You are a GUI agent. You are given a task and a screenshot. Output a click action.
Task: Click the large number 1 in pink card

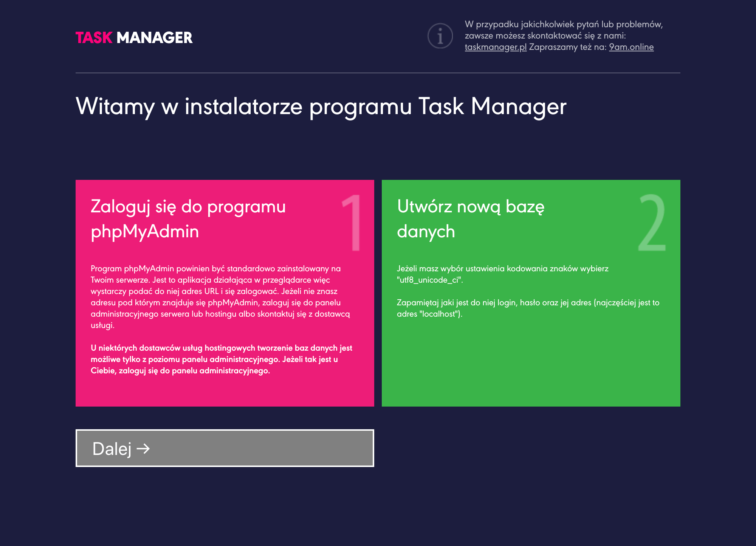pyautogui.click(x=352, y=223)
